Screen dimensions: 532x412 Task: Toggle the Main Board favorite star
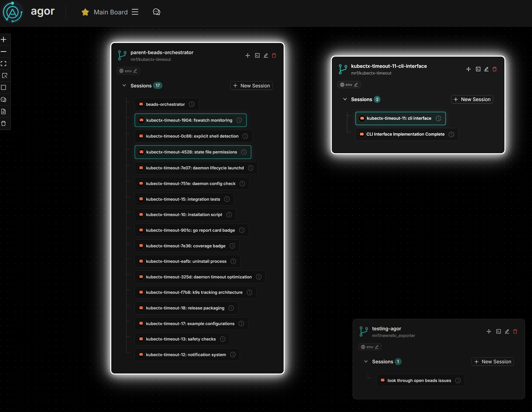click(85, 12)
